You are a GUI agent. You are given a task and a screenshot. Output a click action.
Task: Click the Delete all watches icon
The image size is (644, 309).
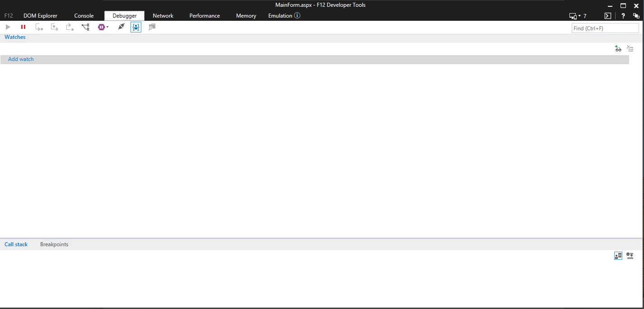[x=630, y=49]
